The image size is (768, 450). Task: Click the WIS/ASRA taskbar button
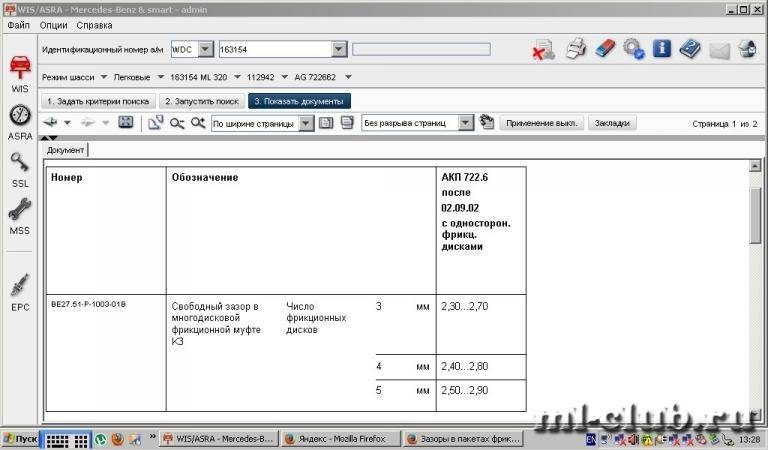[x=218, y=439]
